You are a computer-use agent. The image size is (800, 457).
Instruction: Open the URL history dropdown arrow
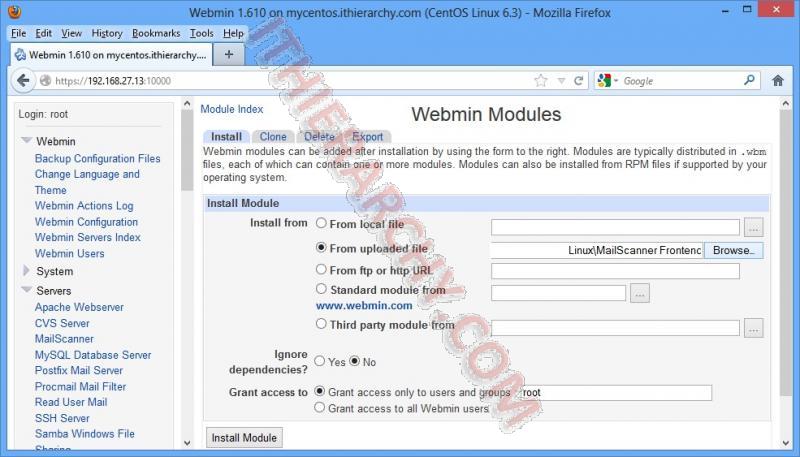click(x=561, y=81)
